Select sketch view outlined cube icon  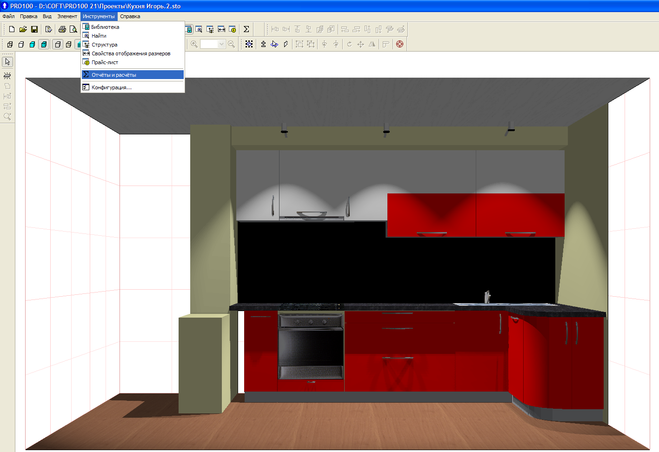(21, 44)
